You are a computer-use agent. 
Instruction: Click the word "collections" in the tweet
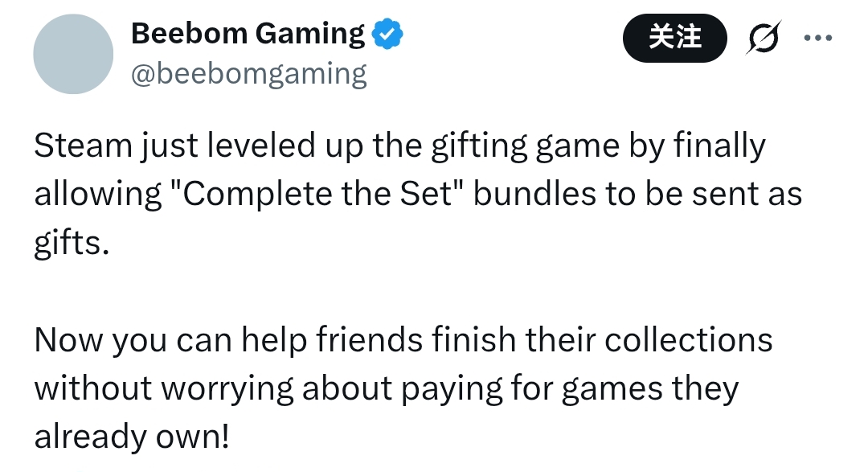688,339
